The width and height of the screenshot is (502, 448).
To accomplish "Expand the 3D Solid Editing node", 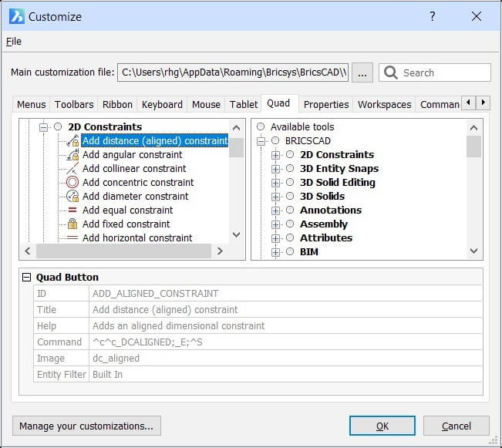I will pos(275,183).
